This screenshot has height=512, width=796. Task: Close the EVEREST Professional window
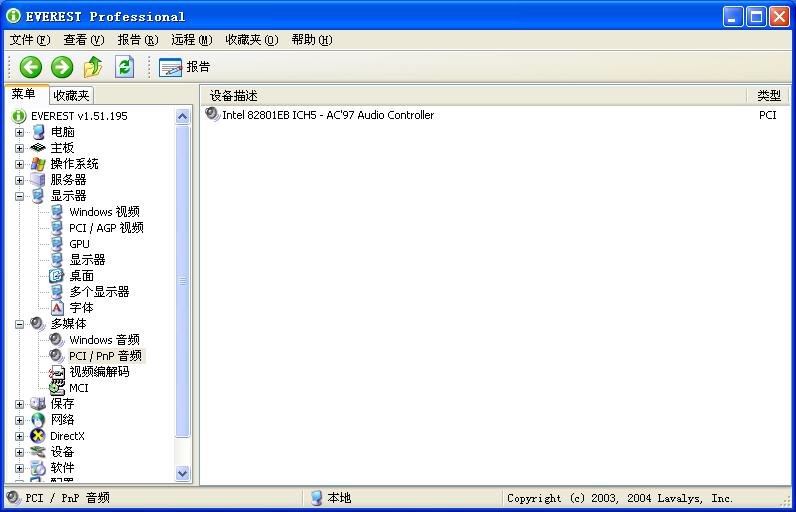[x=779, y=17]
